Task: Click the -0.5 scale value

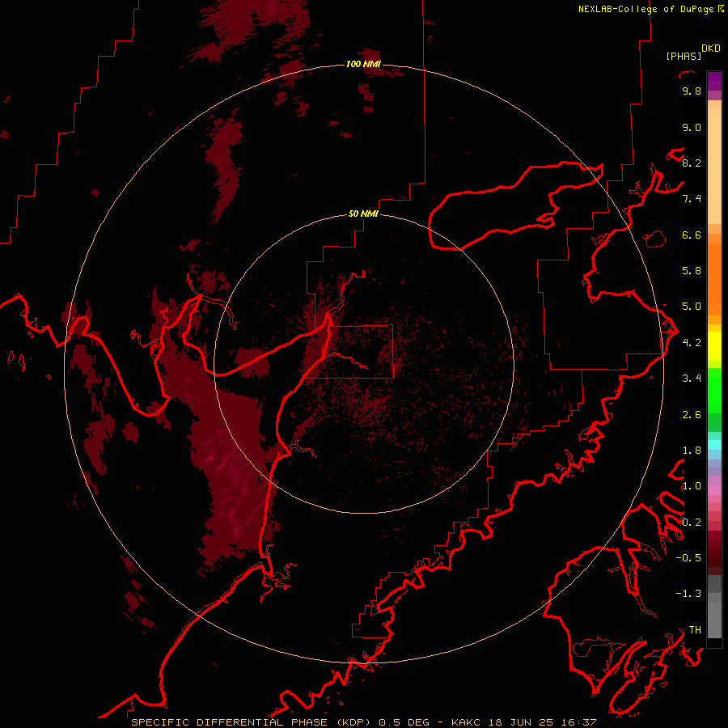Action: [x=688, y=558]
